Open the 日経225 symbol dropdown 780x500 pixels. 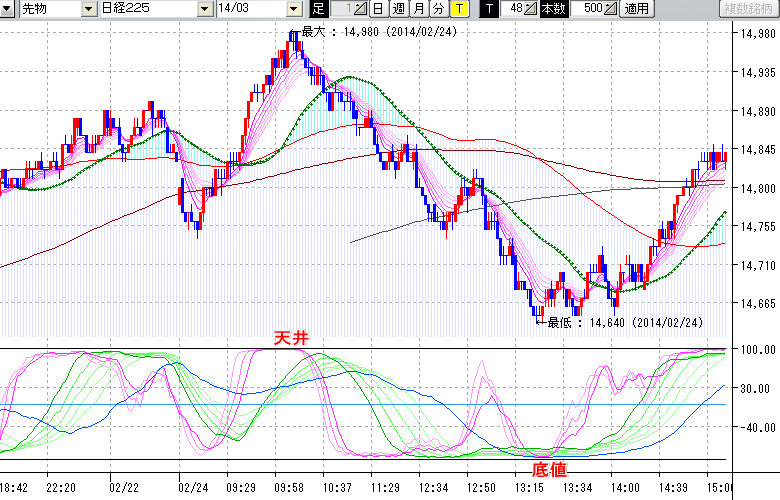[205, 9]
